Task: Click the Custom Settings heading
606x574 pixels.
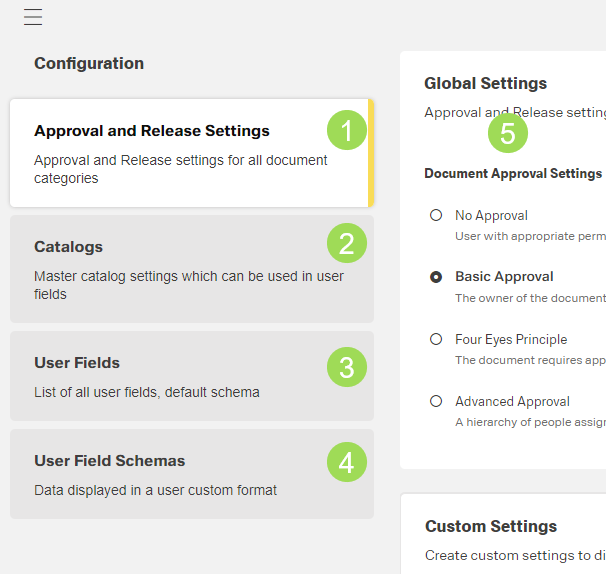Action: (490, 526)
